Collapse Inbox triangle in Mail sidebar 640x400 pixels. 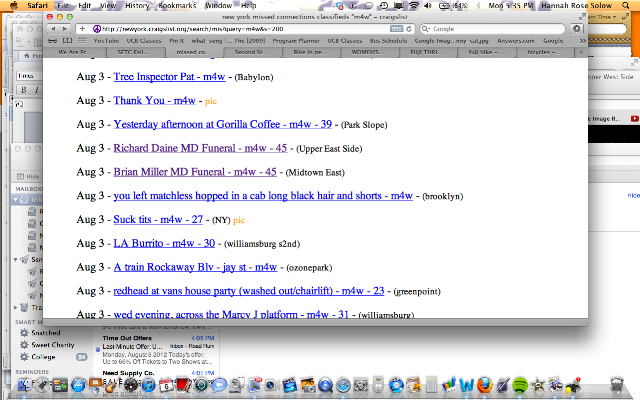coord(16,200)
